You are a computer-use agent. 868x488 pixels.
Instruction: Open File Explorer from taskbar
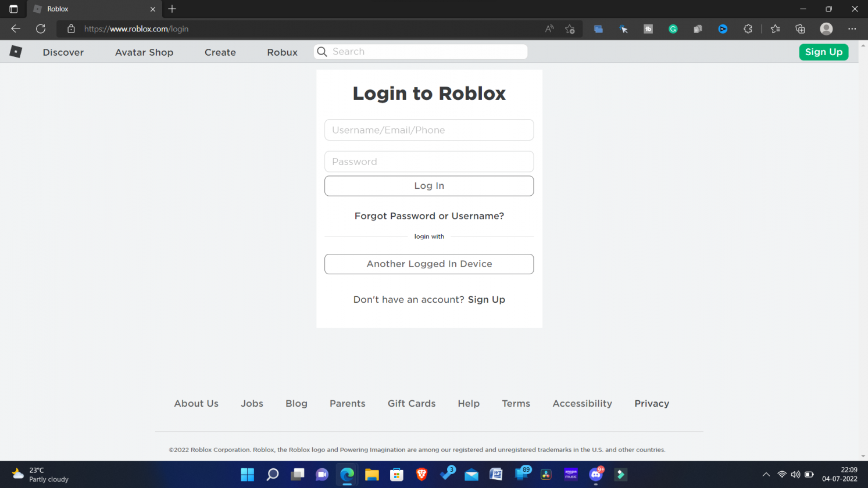[372, 475]
